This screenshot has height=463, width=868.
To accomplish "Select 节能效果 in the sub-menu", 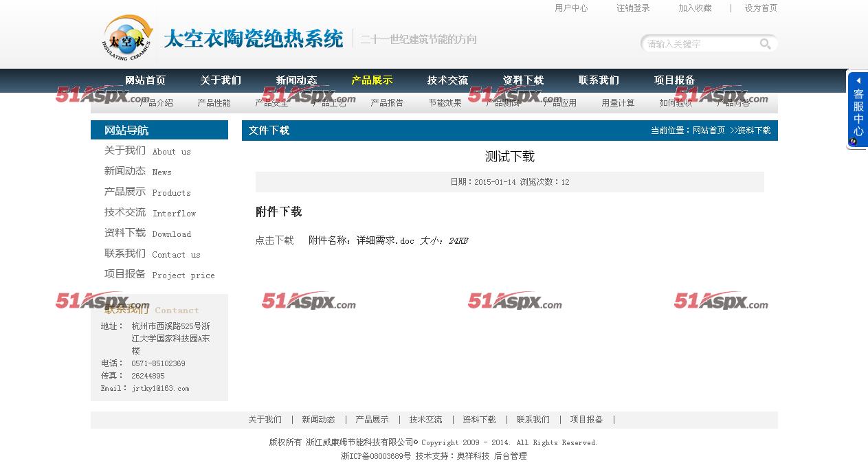I will (445, 103).
